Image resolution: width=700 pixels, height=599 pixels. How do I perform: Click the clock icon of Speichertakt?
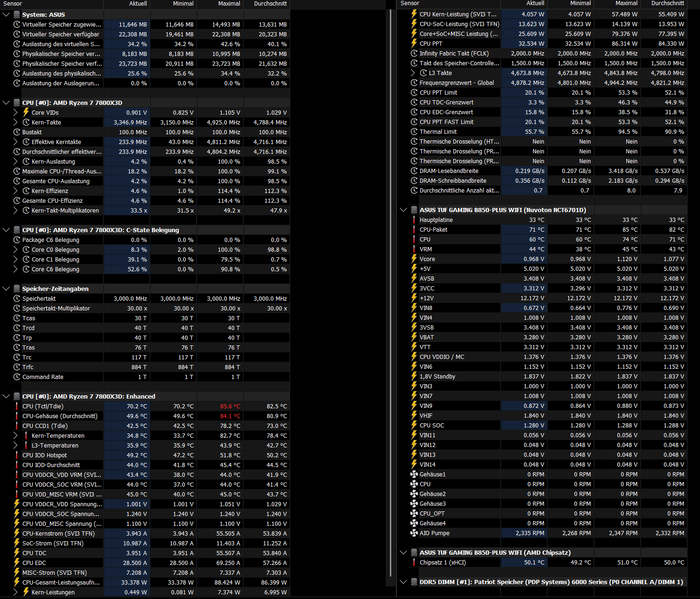point(17,298)
